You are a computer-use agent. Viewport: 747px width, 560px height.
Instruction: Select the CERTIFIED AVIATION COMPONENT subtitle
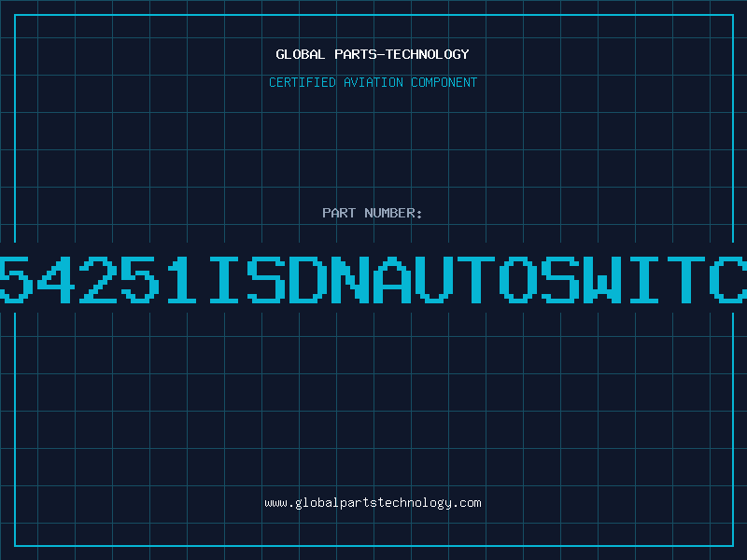click(x=373, y=82)
